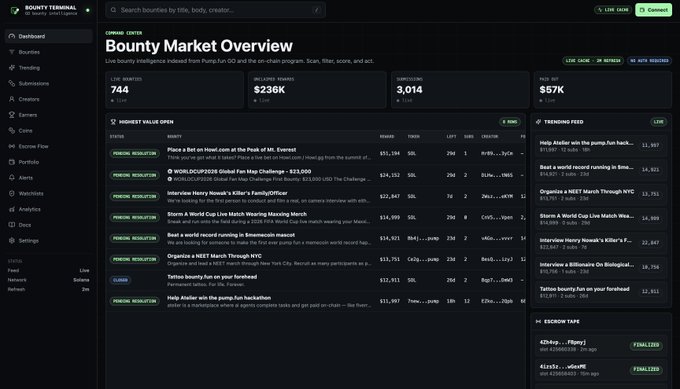Image resolution: width=680 pixels, height=389 pixels.
Task: Click the Creators person icon
Action: [12, 99]
